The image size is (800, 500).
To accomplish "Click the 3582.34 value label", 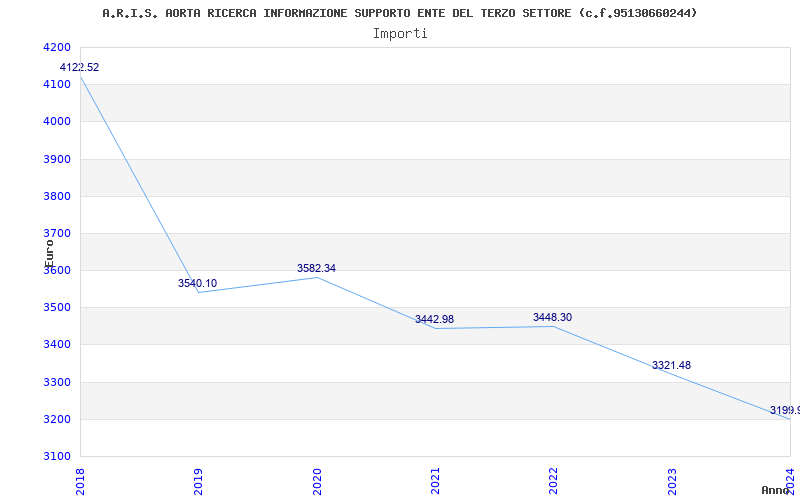I will tap(316, 268).
